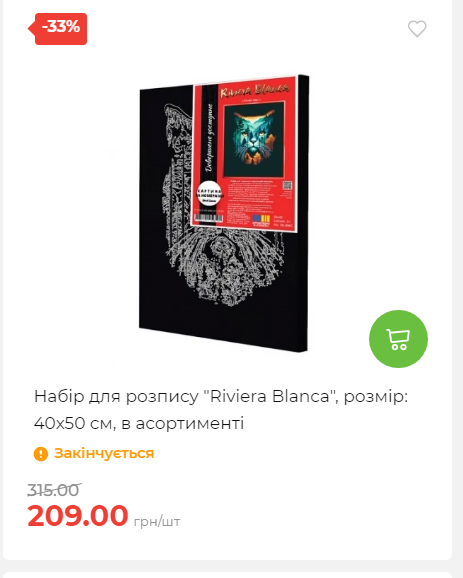Add product to wishlist with heart icon
This screenshot has height=578, width=463.
[417, 29]
